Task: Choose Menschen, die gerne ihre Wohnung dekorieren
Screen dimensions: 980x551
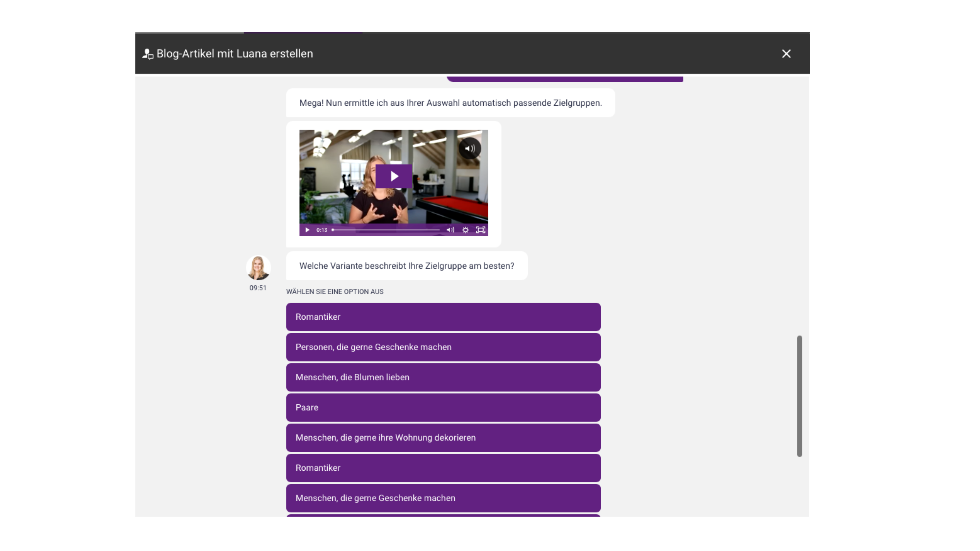Action: click(443, 438)
